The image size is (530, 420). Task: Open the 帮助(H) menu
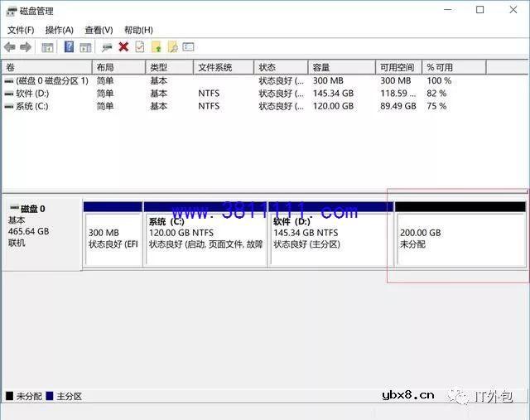pos(137,30)
